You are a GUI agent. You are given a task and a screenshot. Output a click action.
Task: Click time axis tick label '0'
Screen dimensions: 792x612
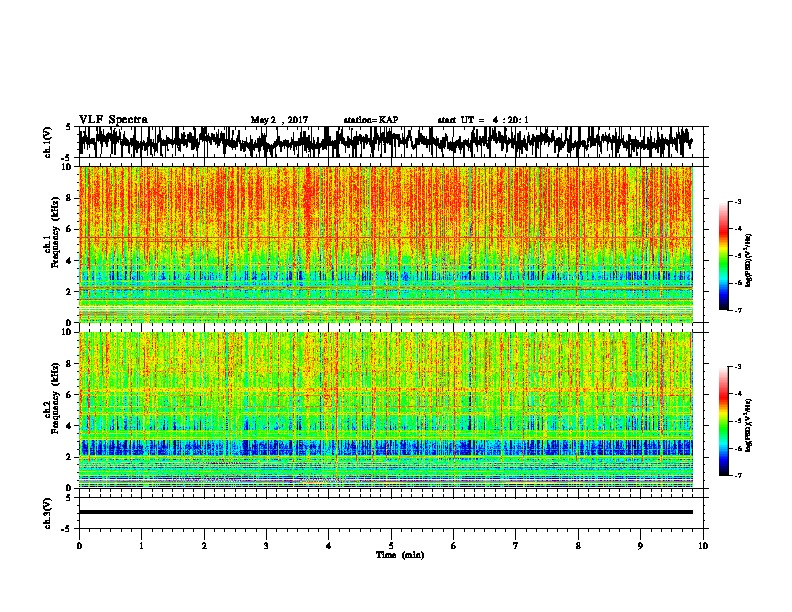pos(79,546)
